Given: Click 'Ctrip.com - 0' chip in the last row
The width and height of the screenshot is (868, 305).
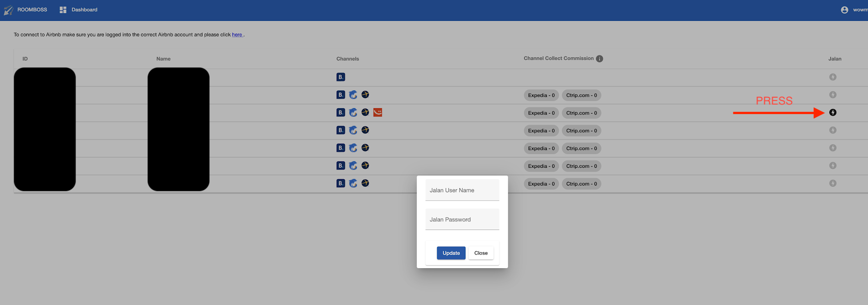Looking at the screenshot, I should tap(581, 184).
